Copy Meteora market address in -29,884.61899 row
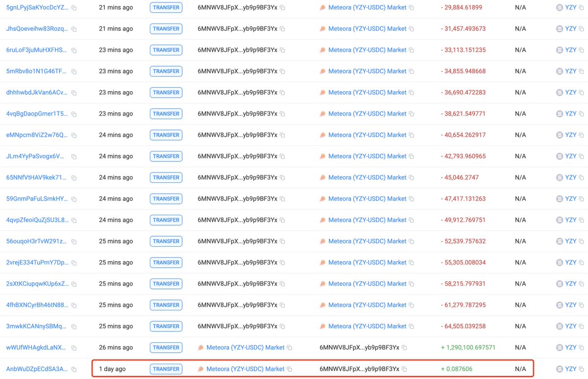This screenshot has width=588, height=379. click(412, 8)
